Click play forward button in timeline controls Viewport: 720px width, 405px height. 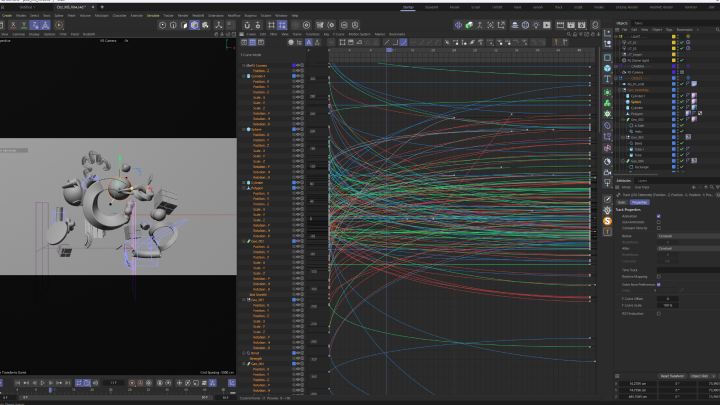point(42,382)
